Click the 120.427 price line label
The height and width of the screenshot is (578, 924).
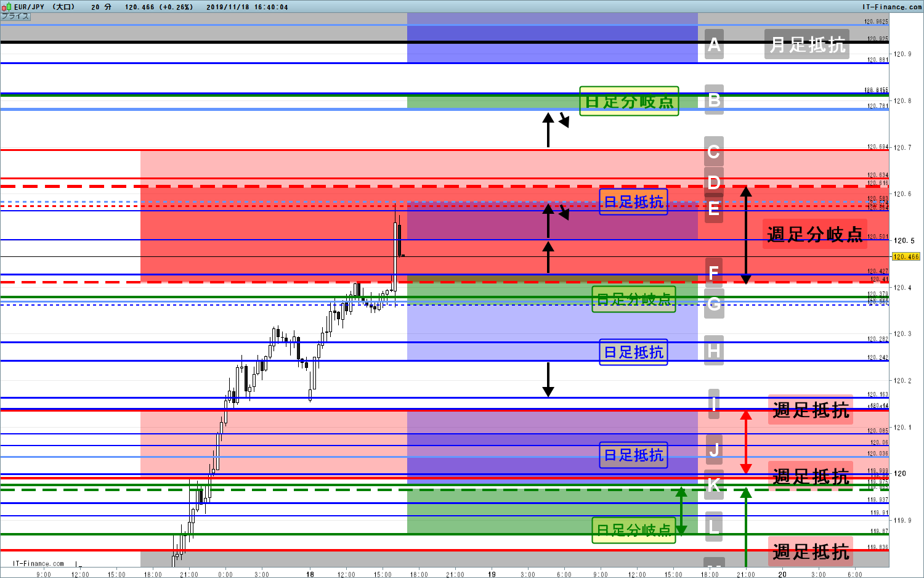[878, 271]
